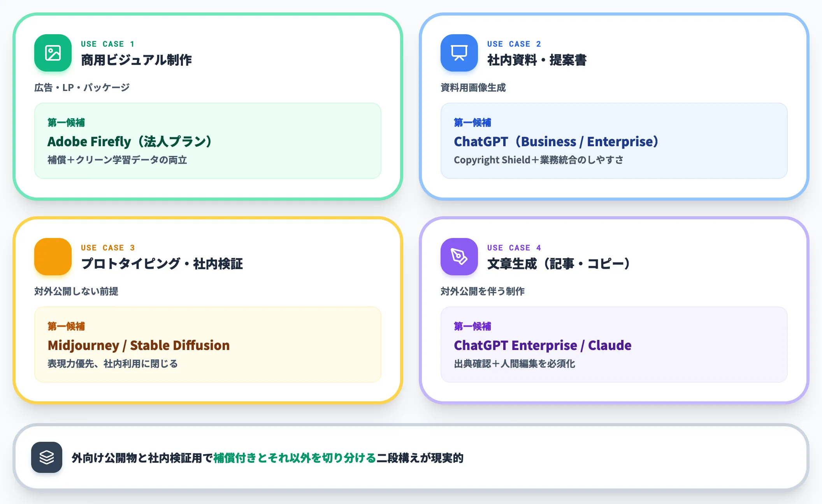This screenshot has height=504, width=822.
Task: Click the 'USE CASE 1' label
Action: click(x=108, y=44)
